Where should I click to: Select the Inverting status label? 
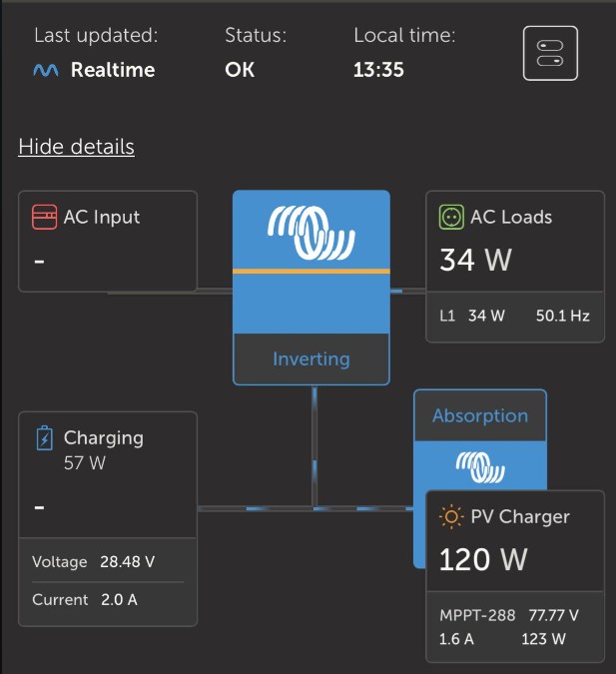(x=310, y=359)
